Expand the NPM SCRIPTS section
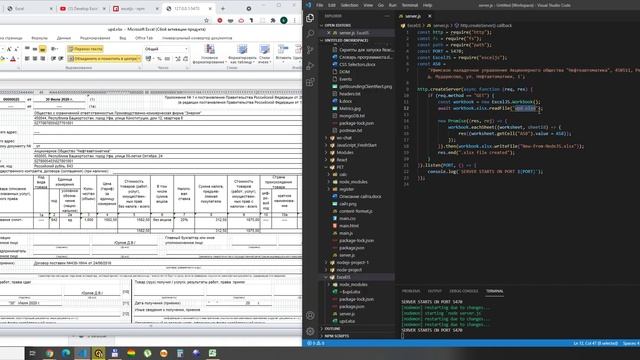 [x=336, y=336]
